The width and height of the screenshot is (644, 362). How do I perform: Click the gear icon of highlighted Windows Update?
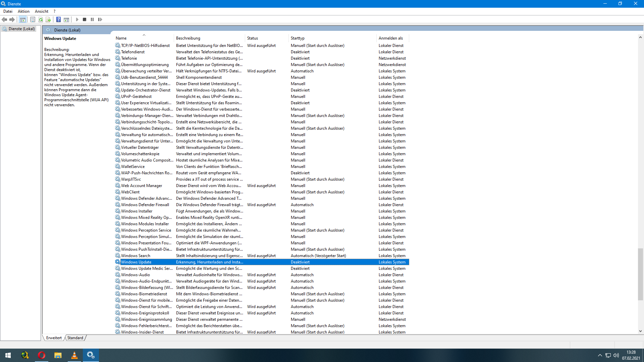[117, 262]
